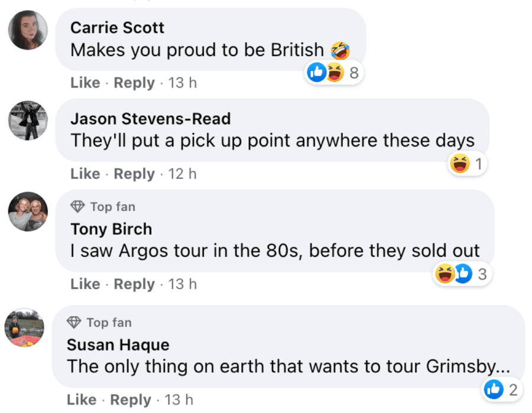The width and height of the screenshot is (532, 413).
Task: Like Susan Haque's Grimsby comment
Action: pyautogui.click(x=82, y=399)
